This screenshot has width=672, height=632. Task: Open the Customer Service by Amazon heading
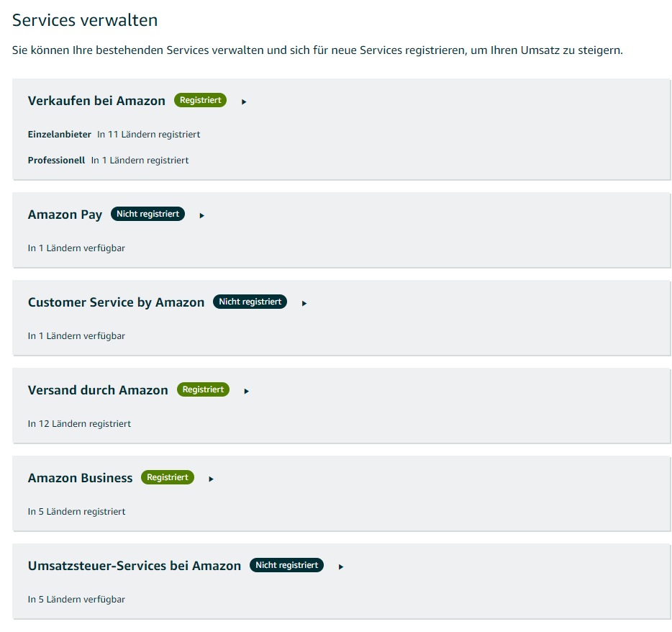point(116,302)
